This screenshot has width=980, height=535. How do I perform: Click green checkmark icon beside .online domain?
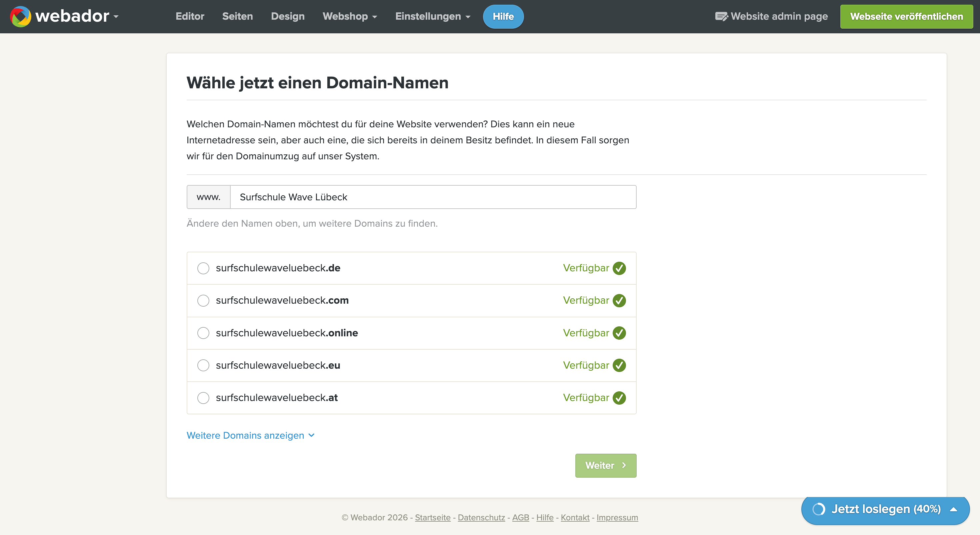(x=619, y=333)
